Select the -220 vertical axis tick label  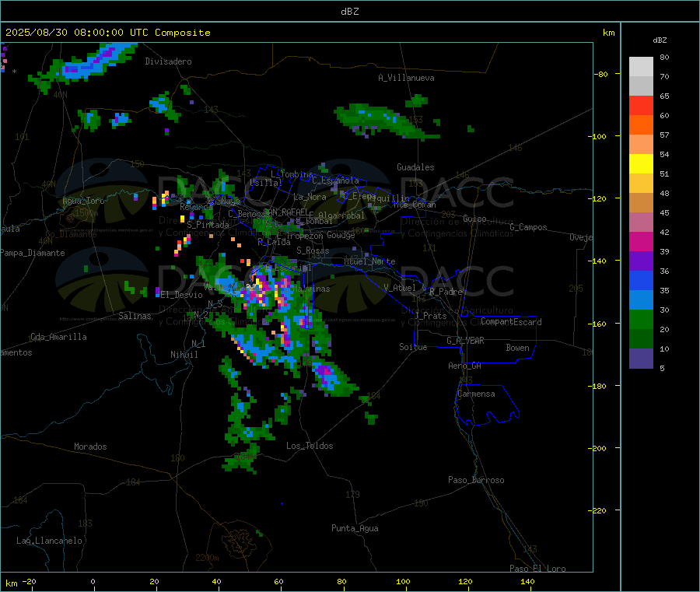(598, 511)
